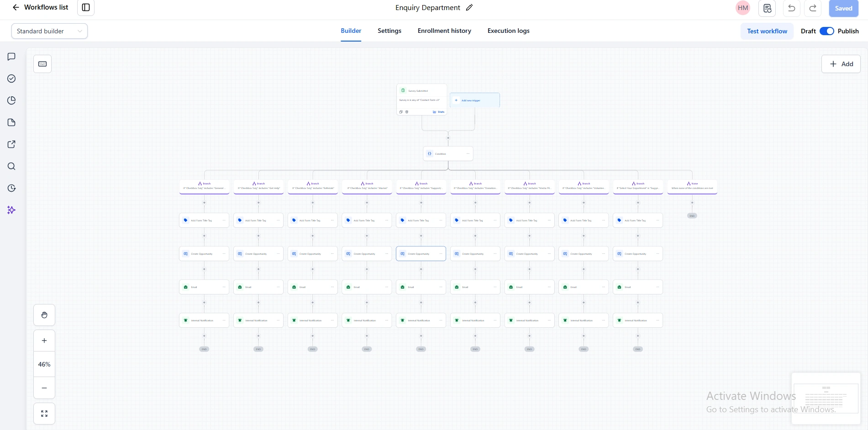This screenshot has height=430, width=868.
Task: Click the Saved button
Action: [x=843, y=8]
